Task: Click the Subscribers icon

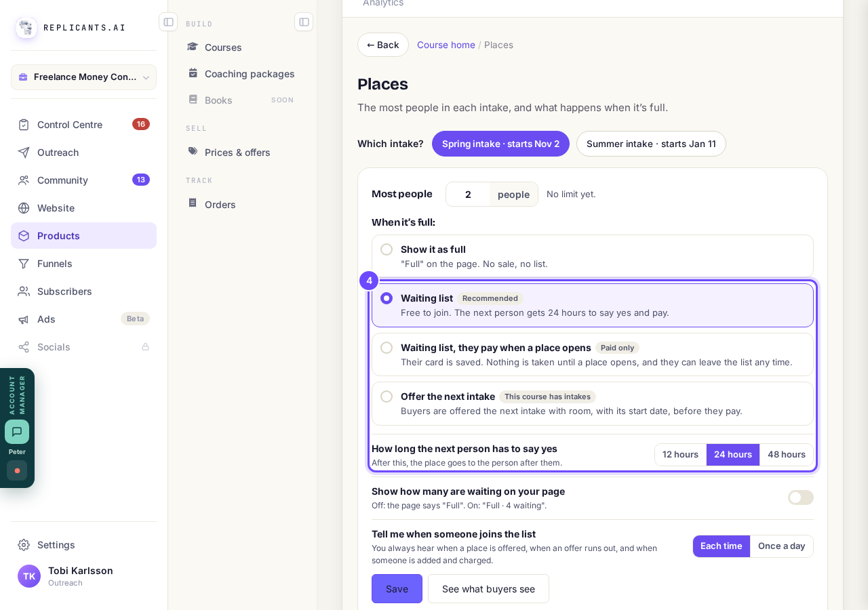Action: click(x=24, y=291)
